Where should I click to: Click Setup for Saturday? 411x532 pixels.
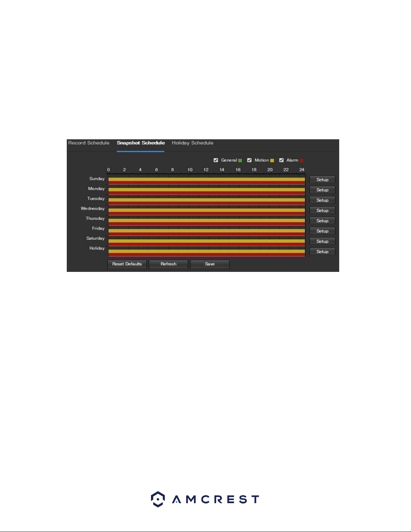click(x=322, y=241)
